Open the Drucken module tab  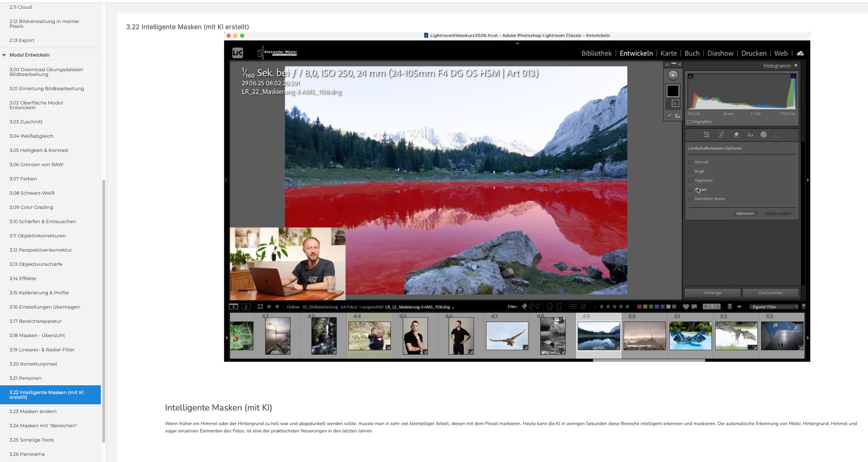[x=754, y=53]
